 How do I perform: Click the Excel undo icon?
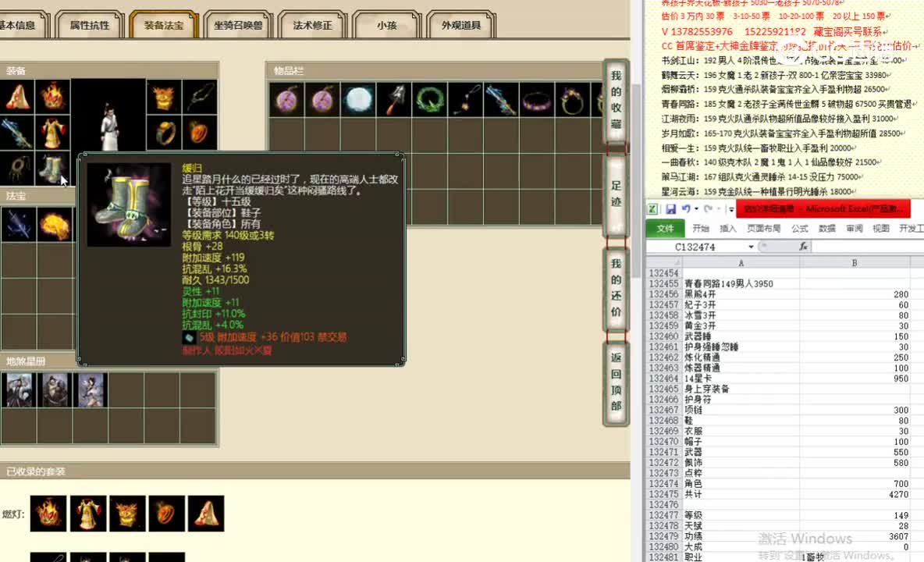pyautogui.click(x=686, y=209)
